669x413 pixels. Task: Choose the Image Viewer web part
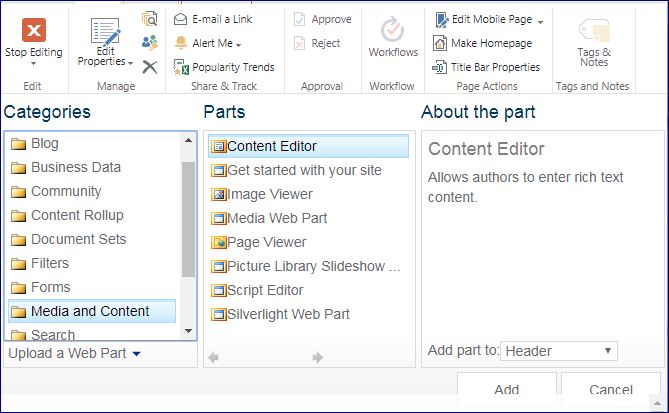269,194
